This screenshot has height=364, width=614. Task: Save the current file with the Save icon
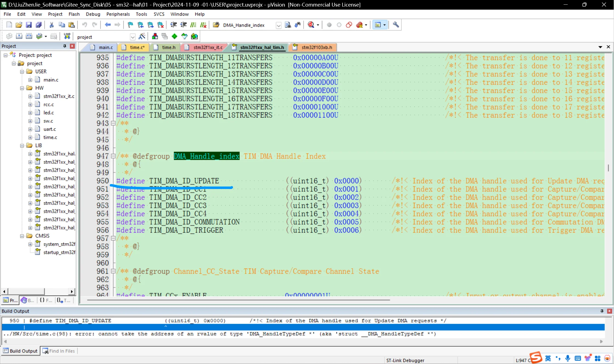(28, 25)
